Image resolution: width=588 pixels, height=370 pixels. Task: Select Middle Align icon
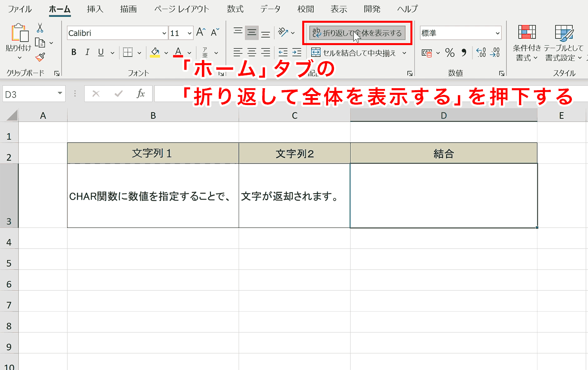point(252,33)
